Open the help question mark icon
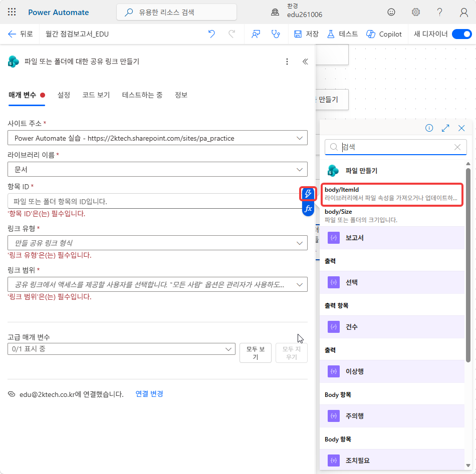This screenshot has width=476, height=474. [x=439, y=12]
